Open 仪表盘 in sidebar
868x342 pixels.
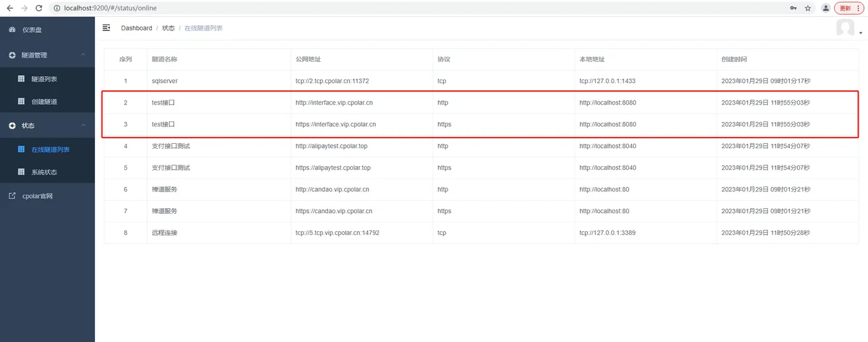point(32,30)
